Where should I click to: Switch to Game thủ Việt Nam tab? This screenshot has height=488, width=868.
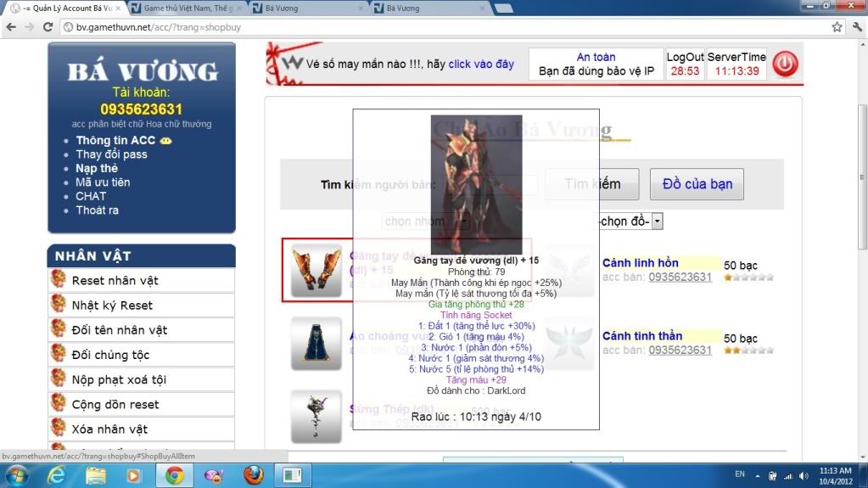click(x=188, y=8)
